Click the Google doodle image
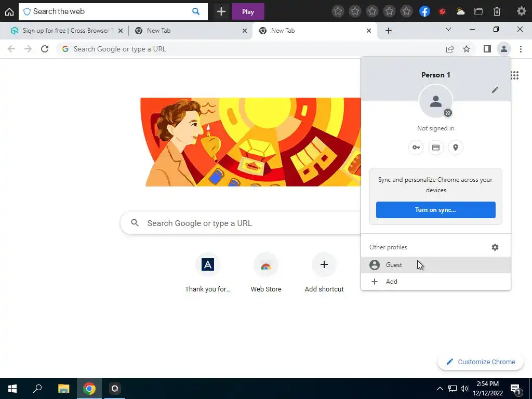Image resolution: width=532 pixels, height=399 pixels. (x=251, y=142)
